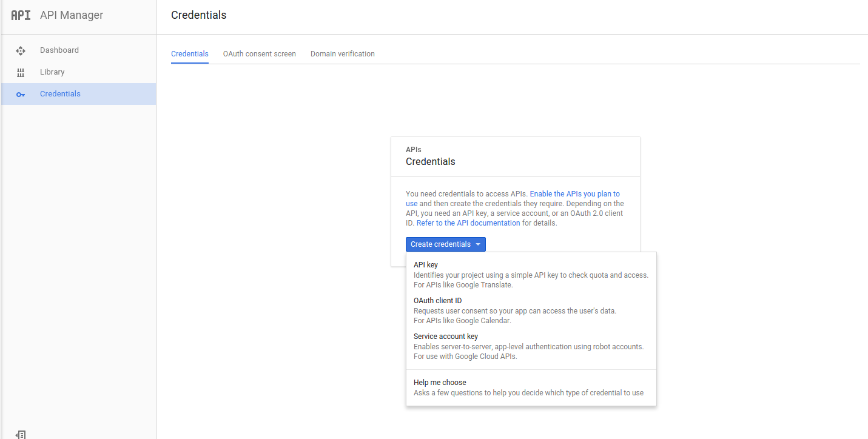
Task: Open the Refer to the API documentation link
Action: point(468,223)
